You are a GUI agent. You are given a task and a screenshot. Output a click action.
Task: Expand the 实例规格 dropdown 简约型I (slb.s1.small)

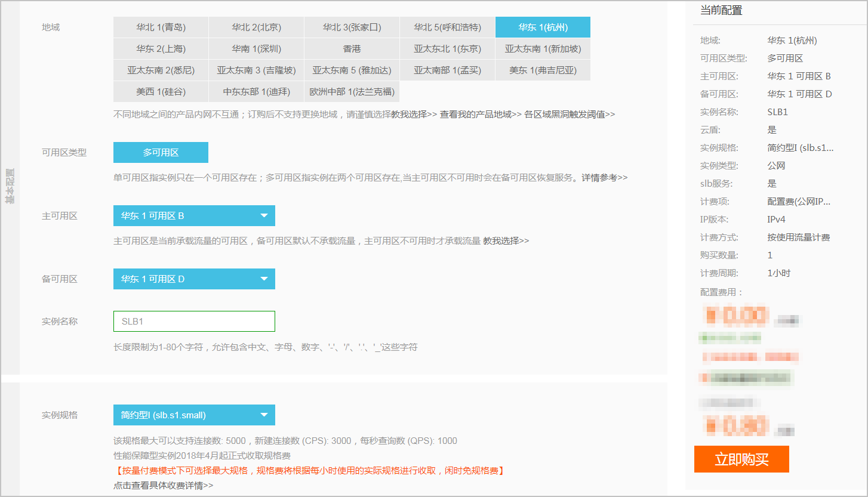click(194, 415)
